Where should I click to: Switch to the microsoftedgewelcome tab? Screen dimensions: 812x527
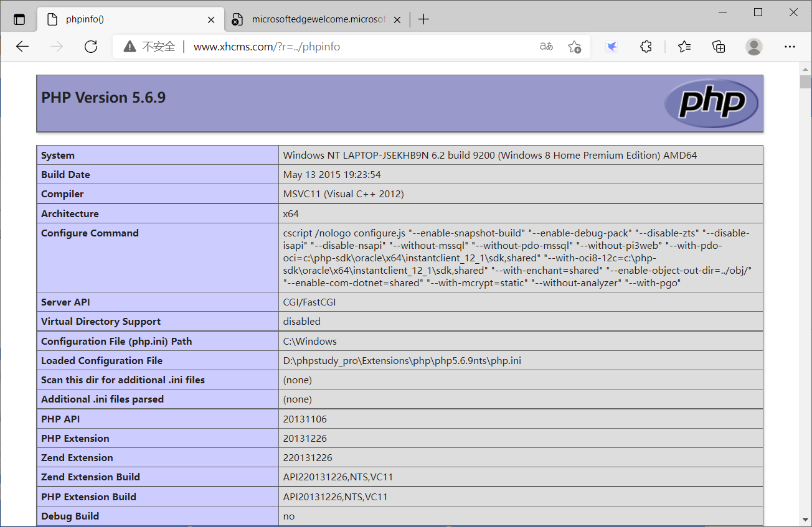(x=318, y=19)
